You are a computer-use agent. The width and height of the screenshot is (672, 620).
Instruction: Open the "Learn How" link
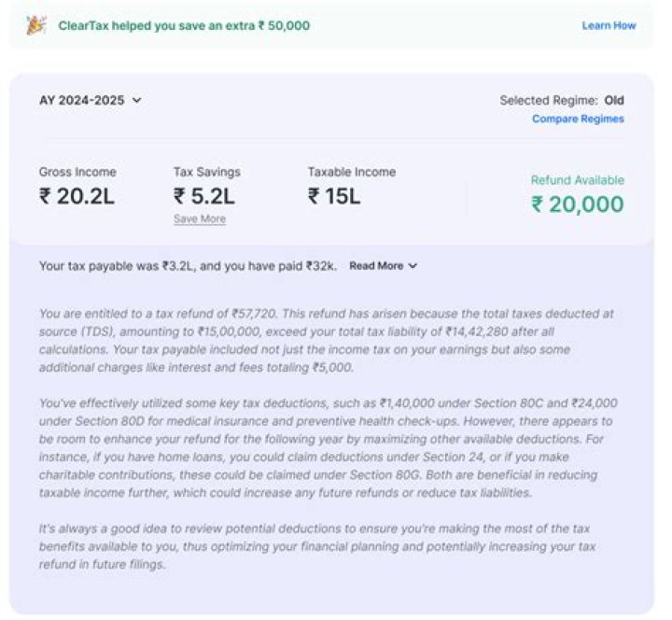point(609,25)
